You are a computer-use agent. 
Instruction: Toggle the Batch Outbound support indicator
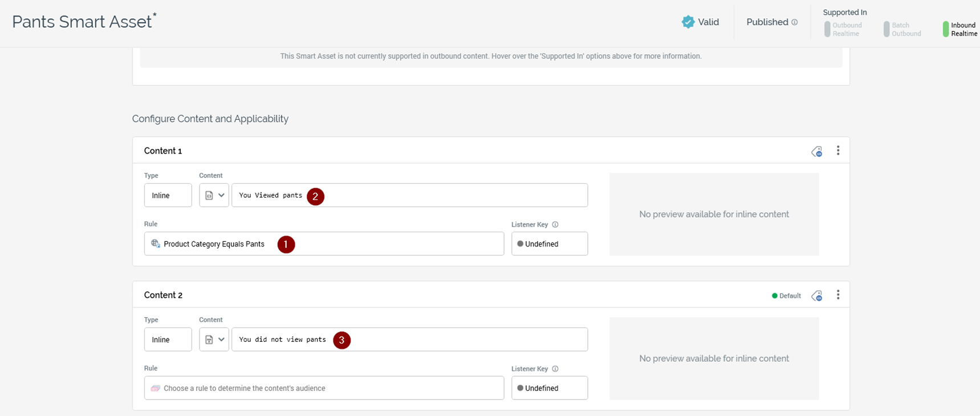click(887, 29)
